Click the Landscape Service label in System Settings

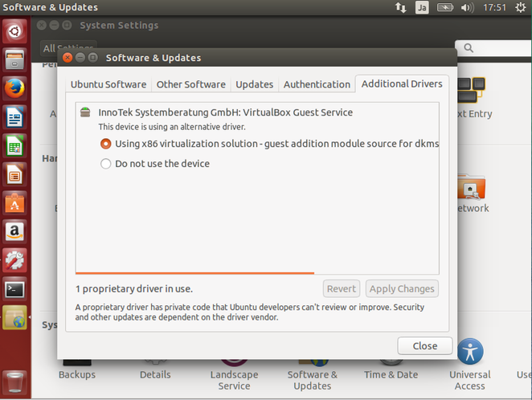234,380
